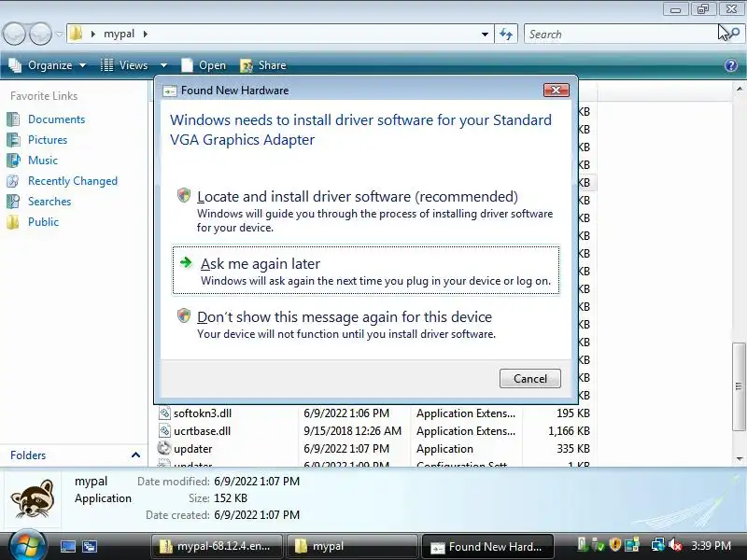Click the Public folder icon
Screen dimensions: 747x560
(x=13, y=222)
